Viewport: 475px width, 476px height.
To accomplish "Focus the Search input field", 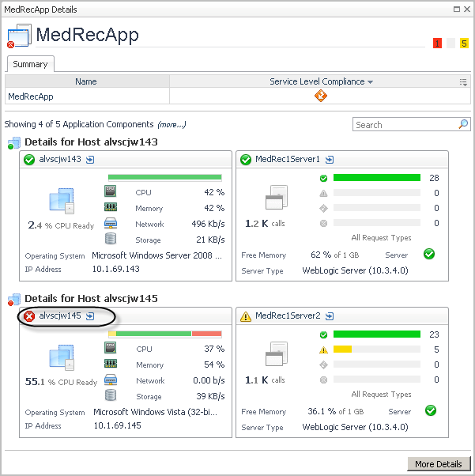I will click(405, 124).
